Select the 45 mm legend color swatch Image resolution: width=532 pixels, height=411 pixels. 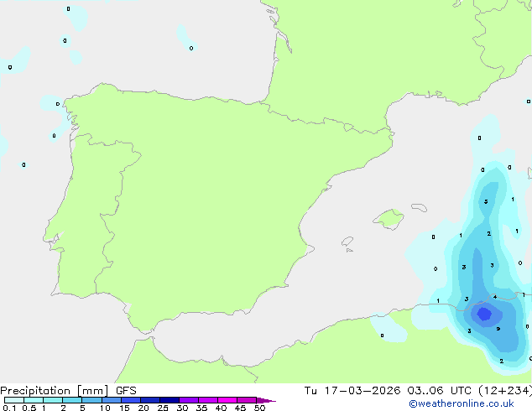[x=247, y=400]
